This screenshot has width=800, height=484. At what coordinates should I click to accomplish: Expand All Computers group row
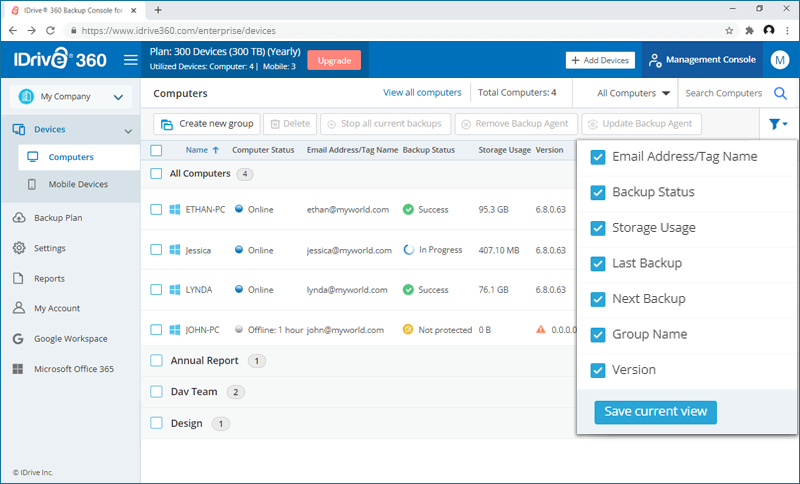coord(200,174)
